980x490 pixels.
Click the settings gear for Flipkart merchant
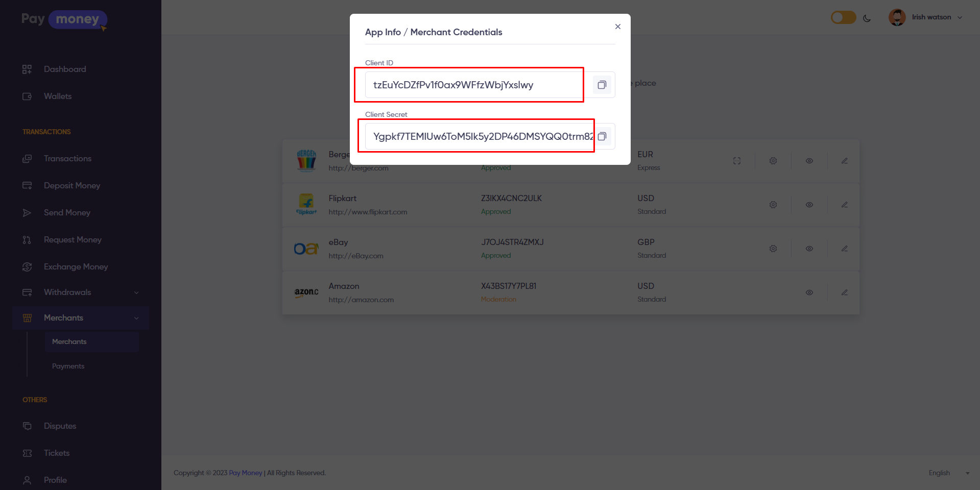click(773, 205)
